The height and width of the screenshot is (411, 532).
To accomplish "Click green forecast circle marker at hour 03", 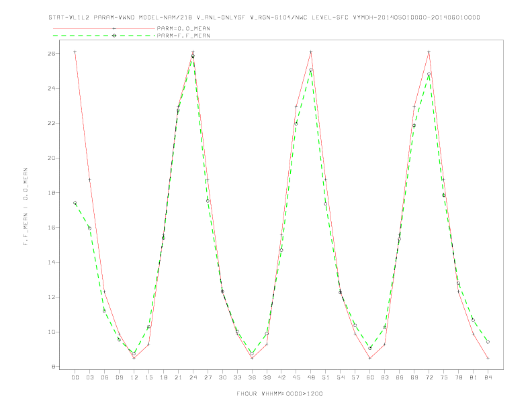I will [x=89, y=228].
